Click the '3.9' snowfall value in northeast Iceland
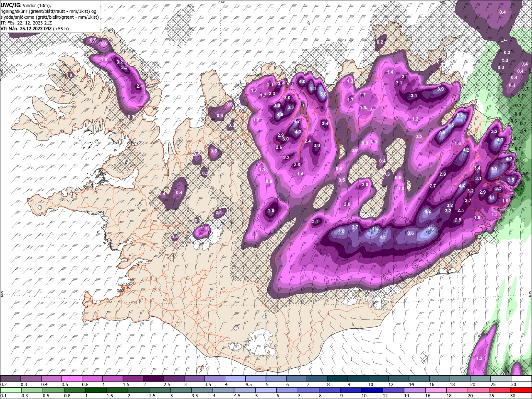 coord(441,89)
